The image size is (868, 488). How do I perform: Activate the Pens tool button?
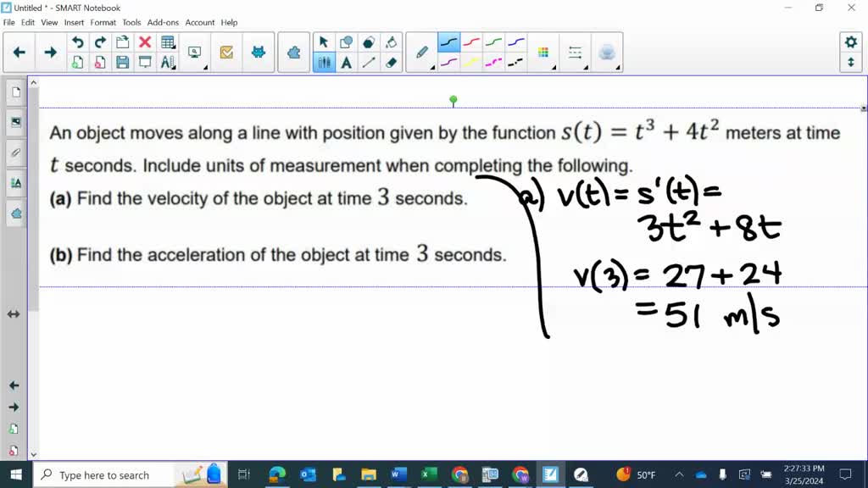click(323, 62)
